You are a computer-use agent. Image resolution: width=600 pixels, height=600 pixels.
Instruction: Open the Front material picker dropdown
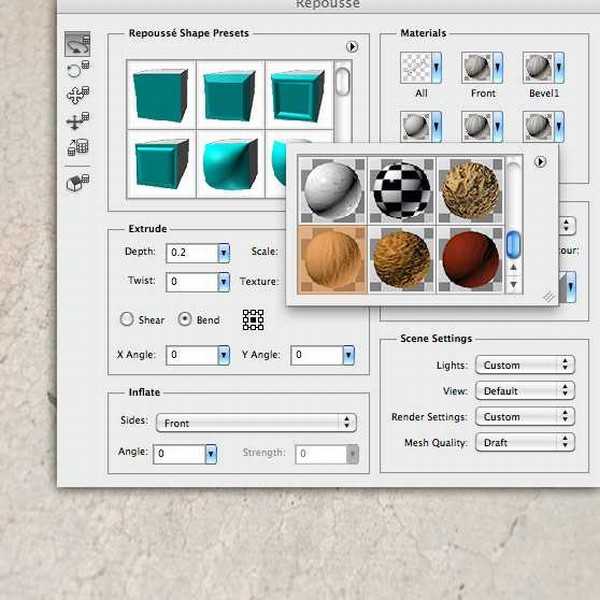point(496,68)
